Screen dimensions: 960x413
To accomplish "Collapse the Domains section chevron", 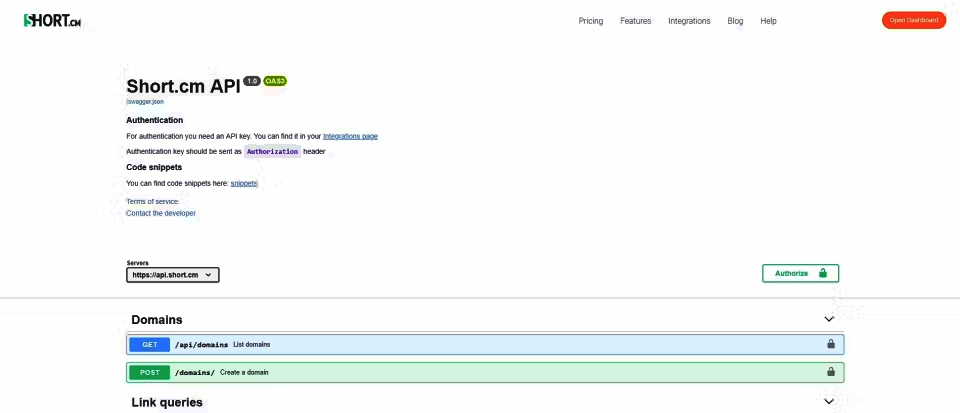I will coord(829,319).
